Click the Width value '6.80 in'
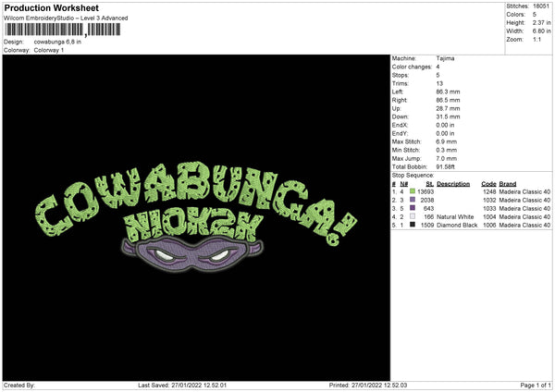The width and height of the screenshot is (555, 392). pos(541,31)
